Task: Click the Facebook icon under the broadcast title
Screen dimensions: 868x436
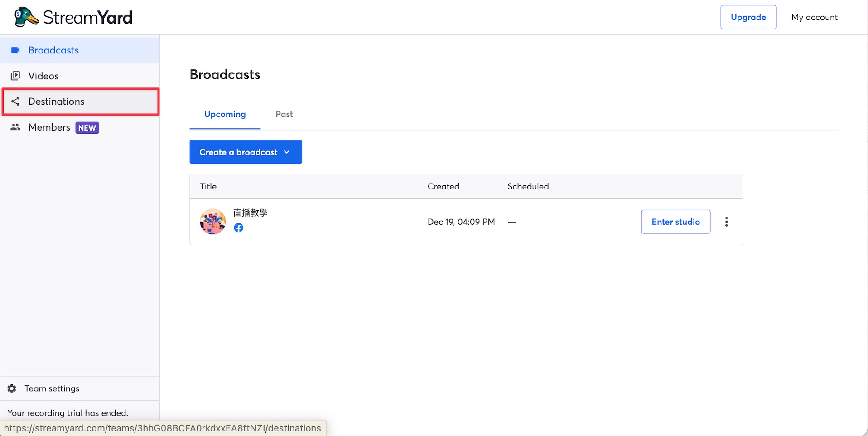Action: click(x=238, y=228)
